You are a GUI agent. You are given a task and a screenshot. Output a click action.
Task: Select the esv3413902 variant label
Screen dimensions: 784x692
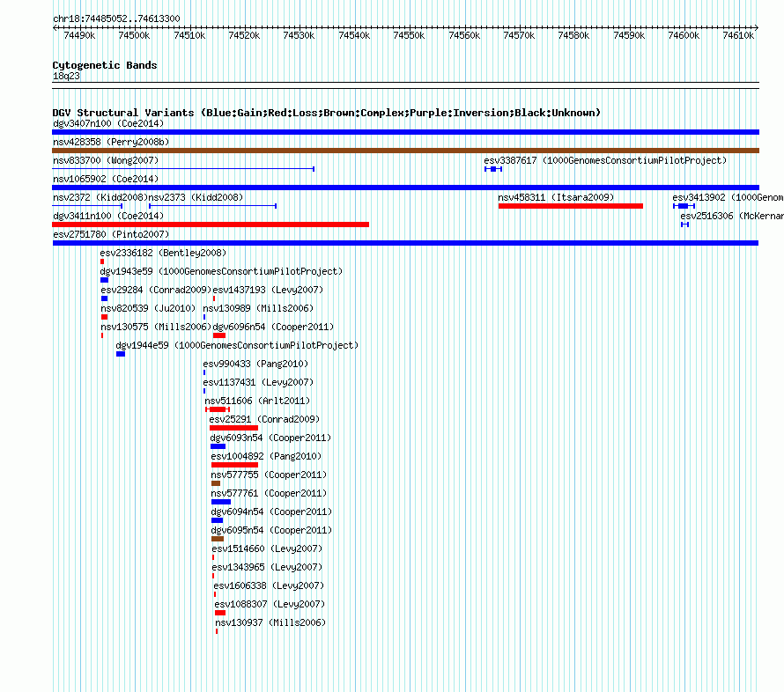(x=728, y=197)
